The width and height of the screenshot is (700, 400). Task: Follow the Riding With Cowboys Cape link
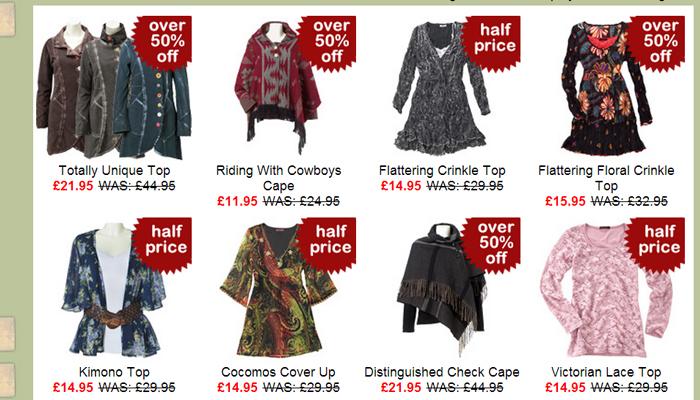279,178
